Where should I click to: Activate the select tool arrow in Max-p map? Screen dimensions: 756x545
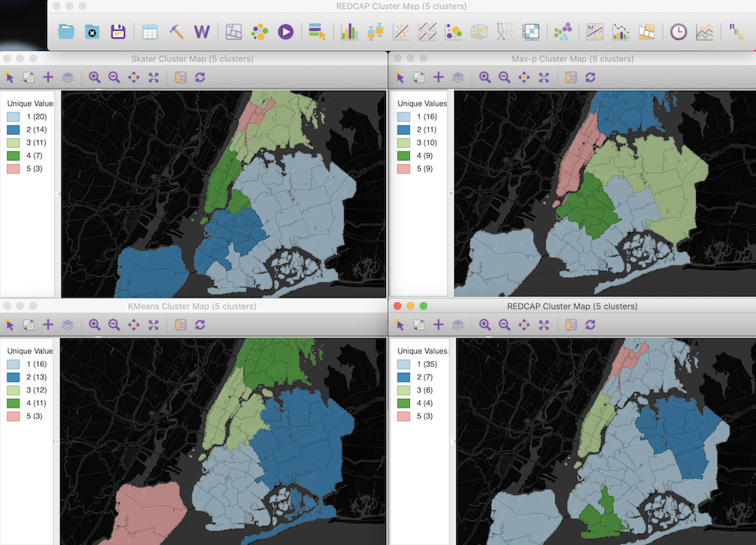pos(399,77)
